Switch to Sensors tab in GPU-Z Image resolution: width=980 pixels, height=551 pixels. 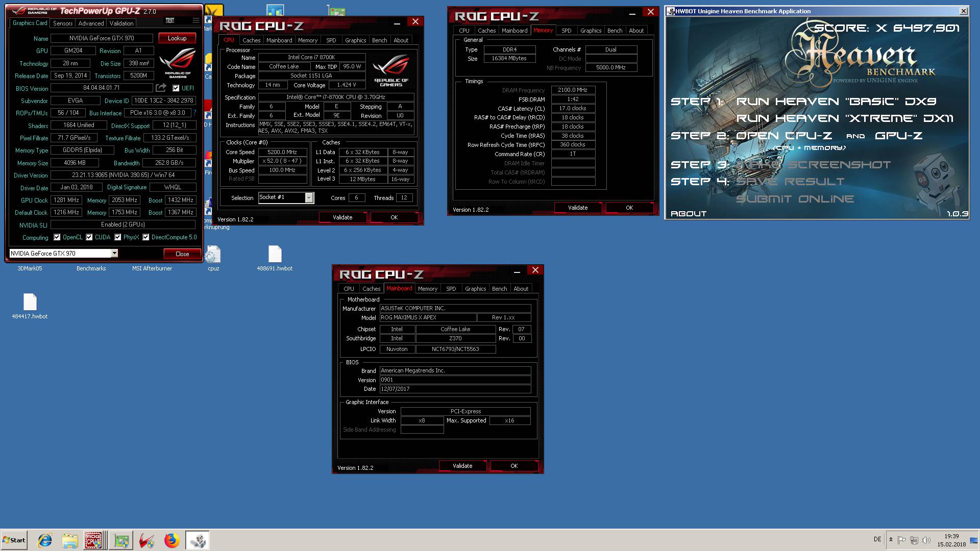coord(63,23)
